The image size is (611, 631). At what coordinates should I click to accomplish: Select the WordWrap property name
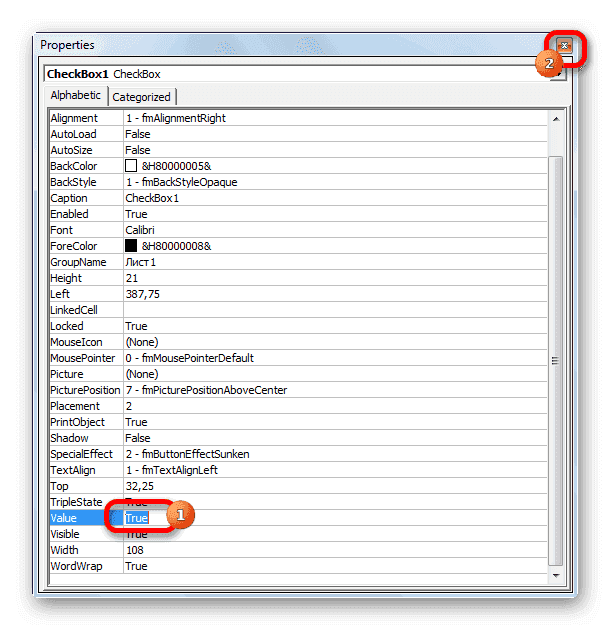coord(76,566)
